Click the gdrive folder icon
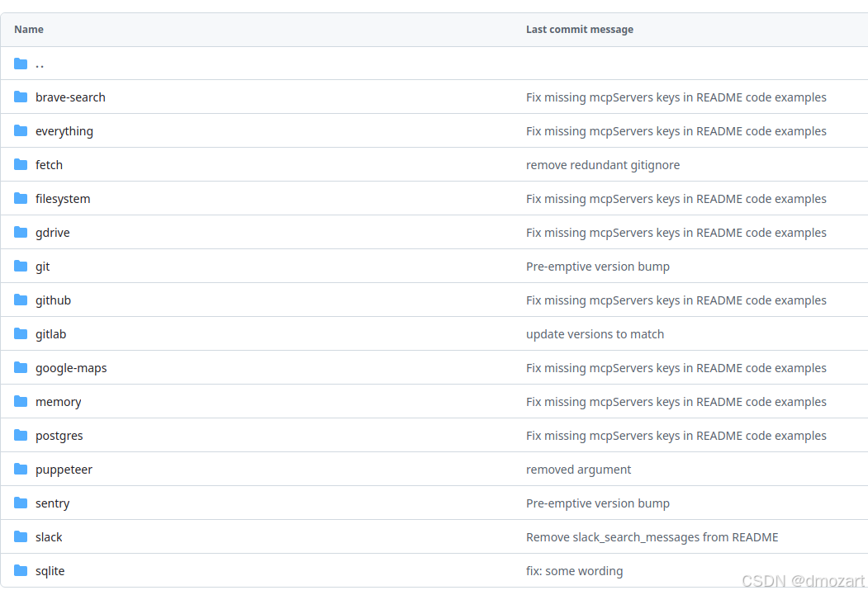868x595 pixels. point(21,232)
